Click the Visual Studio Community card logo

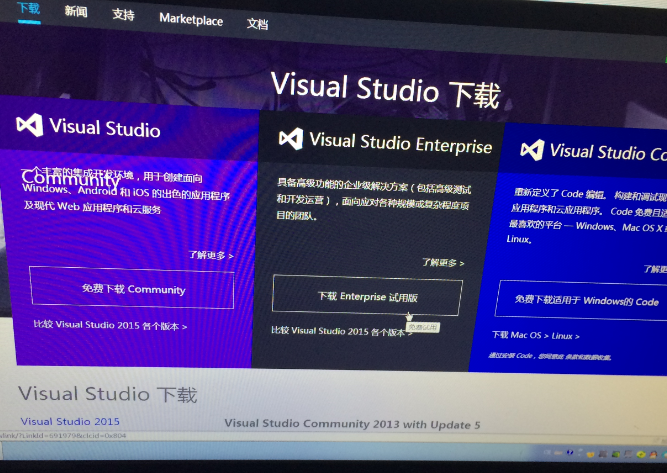pyautogui.click(x=29, y=125)
